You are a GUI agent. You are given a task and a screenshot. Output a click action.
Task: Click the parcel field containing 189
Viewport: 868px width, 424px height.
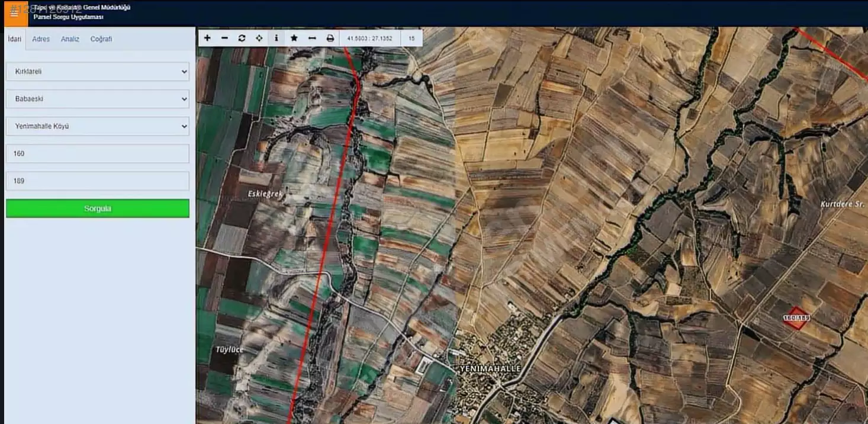pyautogui.click(x=98, y=181)
